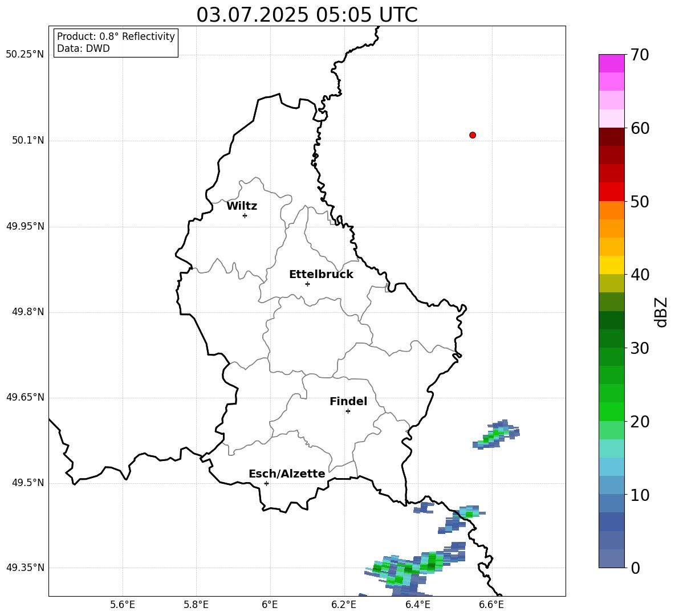Pick the dark maroon colorbar swatch below 60

(x=611, y=137)
